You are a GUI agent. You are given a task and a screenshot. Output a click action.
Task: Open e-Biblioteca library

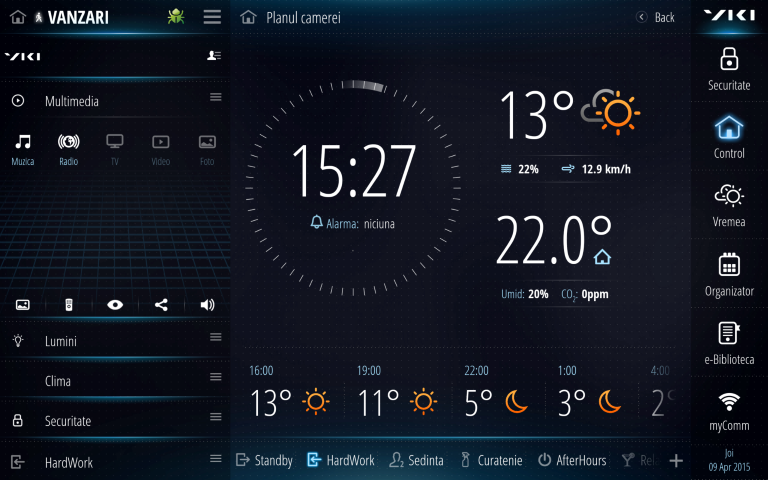pos(729,334)
